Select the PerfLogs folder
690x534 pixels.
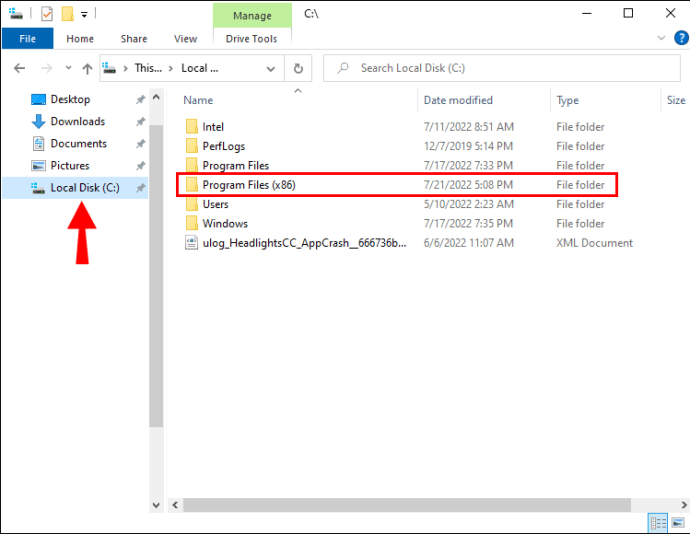224,147
